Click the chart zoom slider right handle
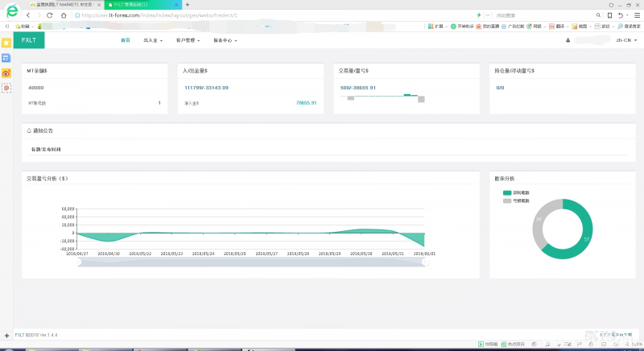Screen dimensions: 644x351 (x=425, y=262)
